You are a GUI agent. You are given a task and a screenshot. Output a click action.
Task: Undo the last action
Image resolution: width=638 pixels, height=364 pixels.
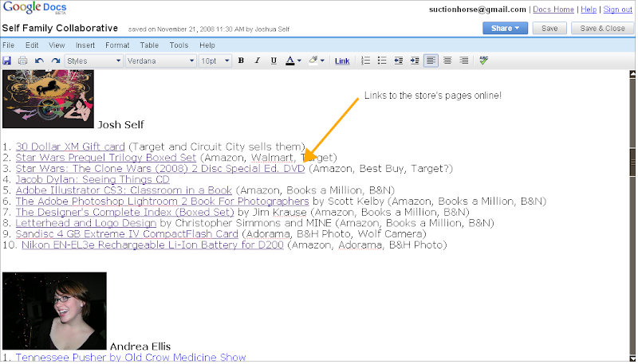pos(39,61)
